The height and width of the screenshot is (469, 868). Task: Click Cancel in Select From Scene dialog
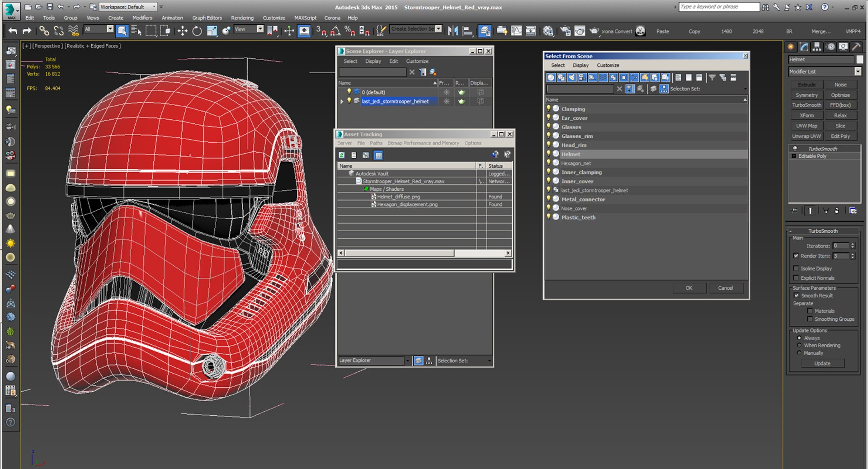725,288
